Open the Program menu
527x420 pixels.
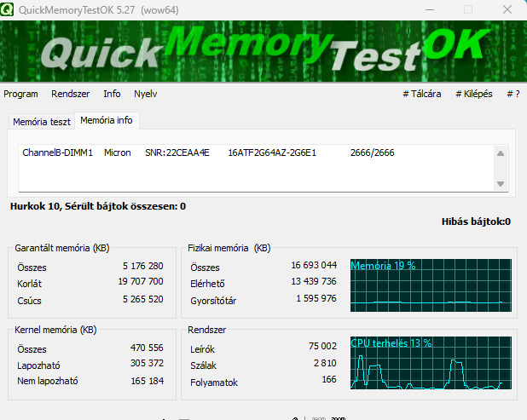20,94
